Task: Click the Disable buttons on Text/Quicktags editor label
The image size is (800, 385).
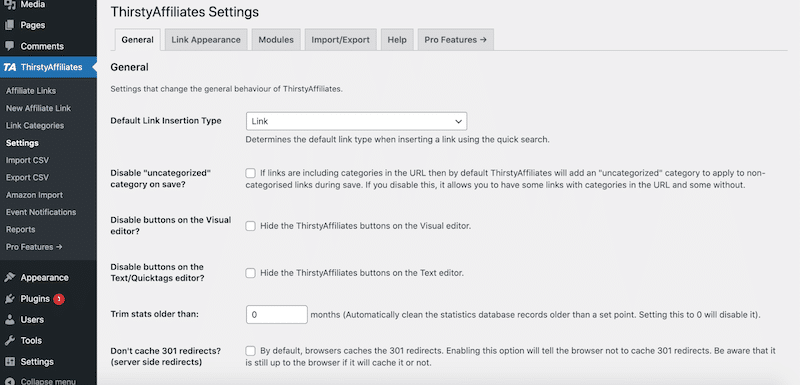Action: [157, 272]
